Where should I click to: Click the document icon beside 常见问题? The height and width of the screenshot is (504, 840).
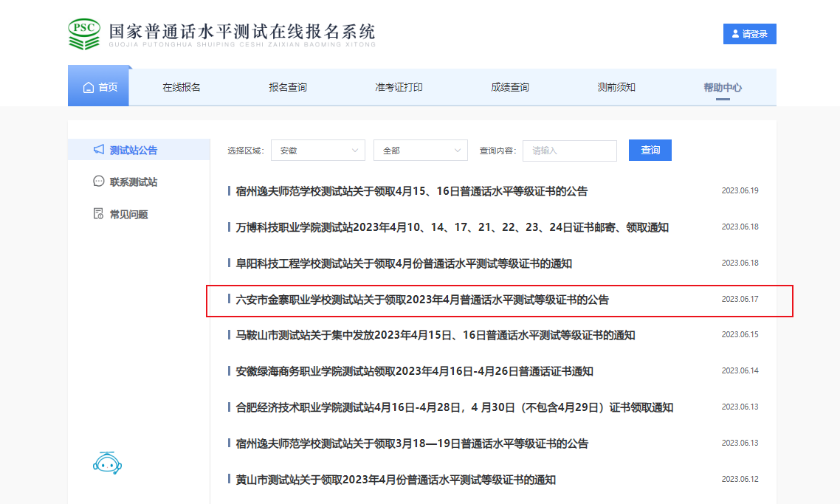click(x=99, y=214)
